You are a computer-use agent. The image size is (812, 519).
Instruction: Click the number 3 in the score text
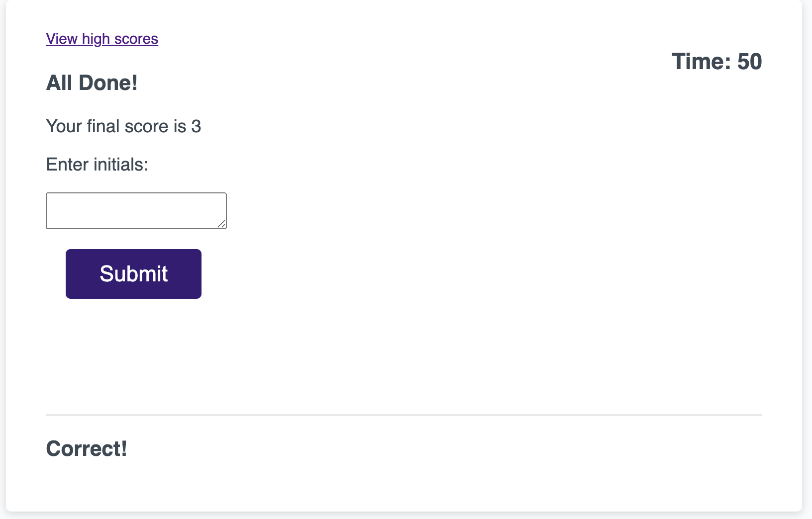198,126
